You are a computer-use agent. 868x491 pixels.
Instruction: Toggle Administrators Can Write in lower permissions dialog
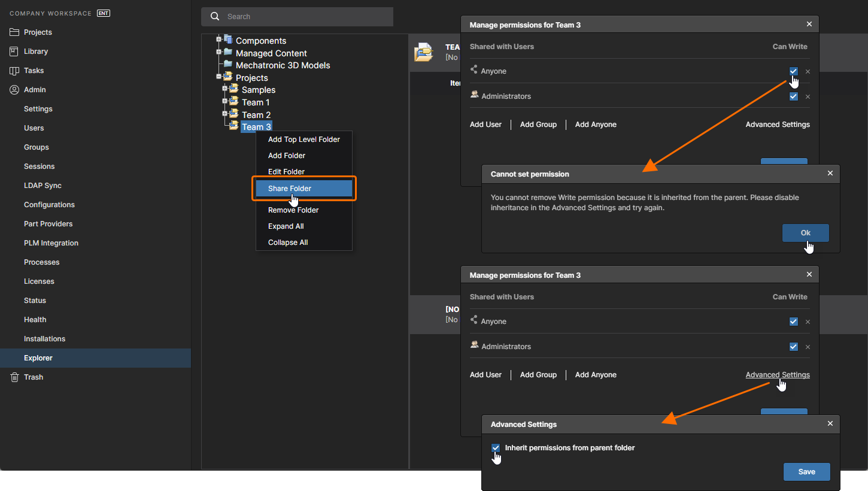794,347
